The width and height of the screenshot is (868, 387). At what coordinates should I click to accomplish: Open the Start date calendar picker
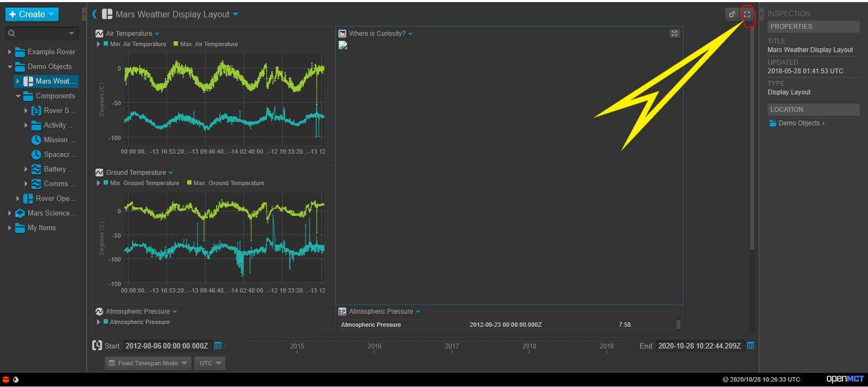[218, 346]
